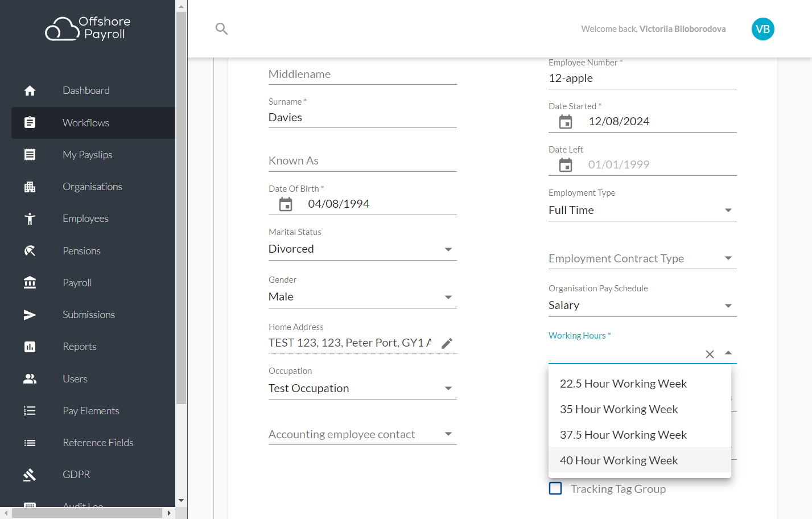Open the Offshore Payroll logo link
Viewport: 812px width, 519px height.
pos(88,28)
